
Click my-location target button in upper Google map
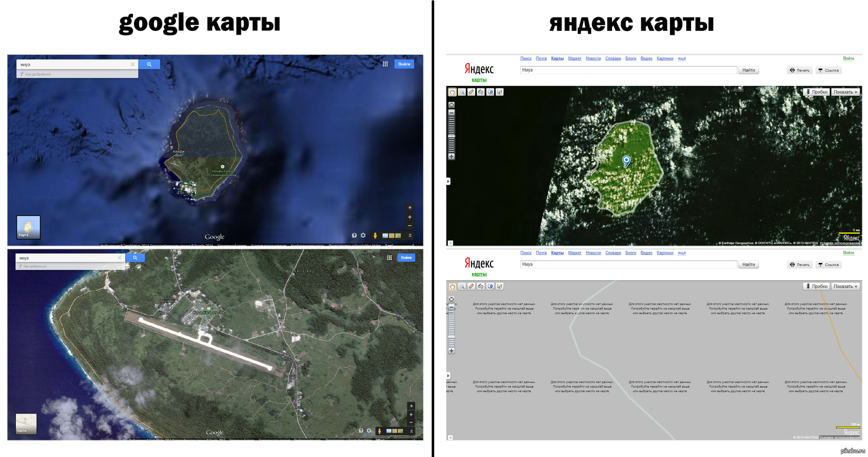click(x=410, y=207)
